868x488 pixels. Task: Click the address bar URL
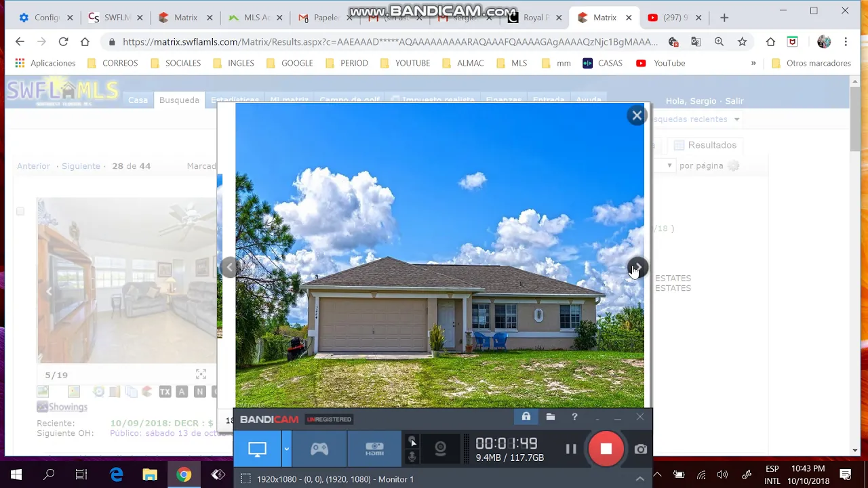pos(390,42)
